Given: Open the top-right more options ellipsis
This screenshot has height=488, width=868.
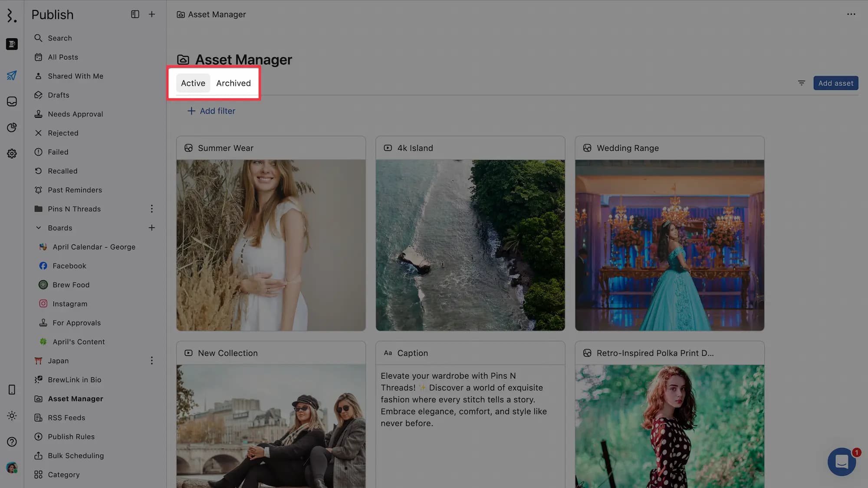Looking at the screenshot, I should tap(851, 14).
